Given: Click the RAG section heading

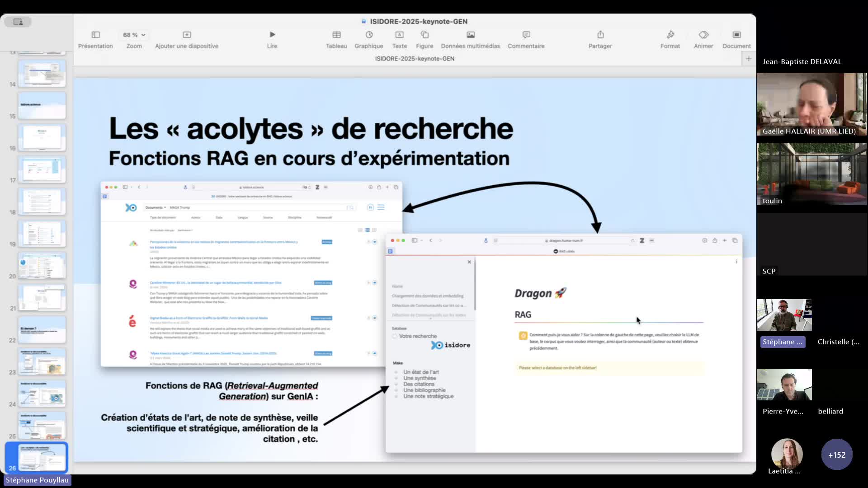Looking at the screenshot, I should click(x=523, y=315).
